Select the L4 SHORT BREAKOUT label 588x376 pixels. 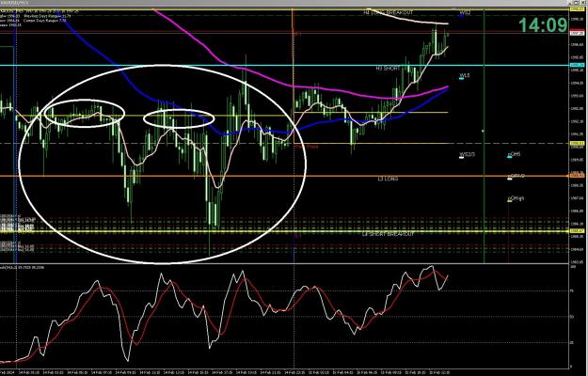pos(389,234)
